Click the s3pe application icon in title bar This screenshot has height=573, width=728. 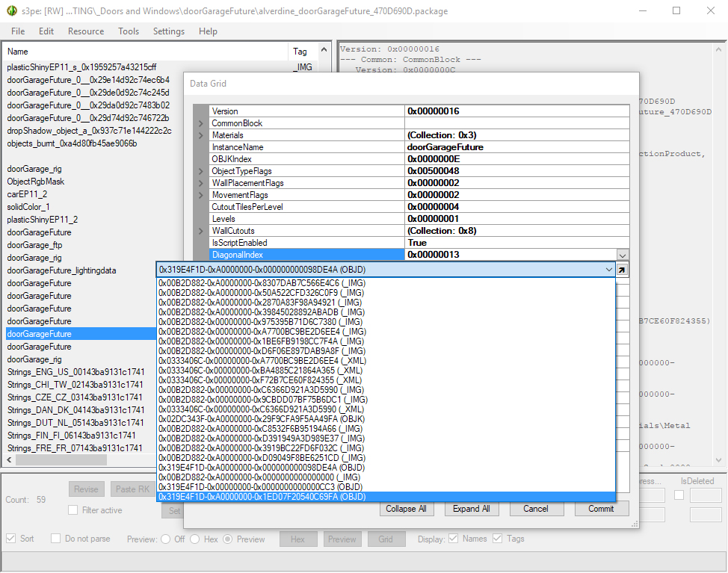click(12, 10)
